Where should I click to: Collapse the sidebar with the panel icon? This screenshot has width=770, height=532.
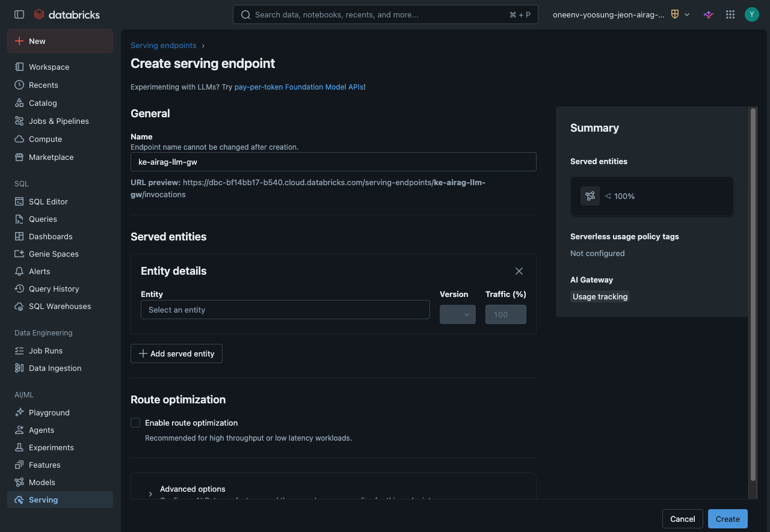19,14
